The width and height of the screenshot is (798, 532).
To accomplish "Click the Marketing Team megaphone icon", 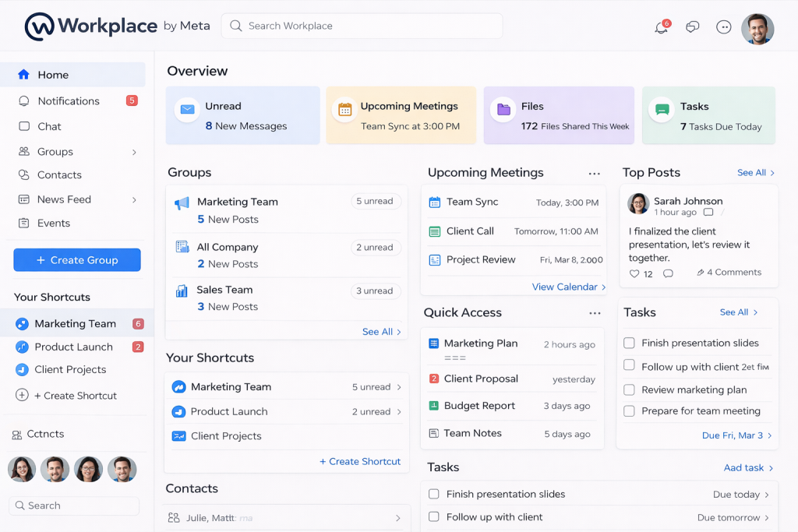I will (x=182, y=203).
